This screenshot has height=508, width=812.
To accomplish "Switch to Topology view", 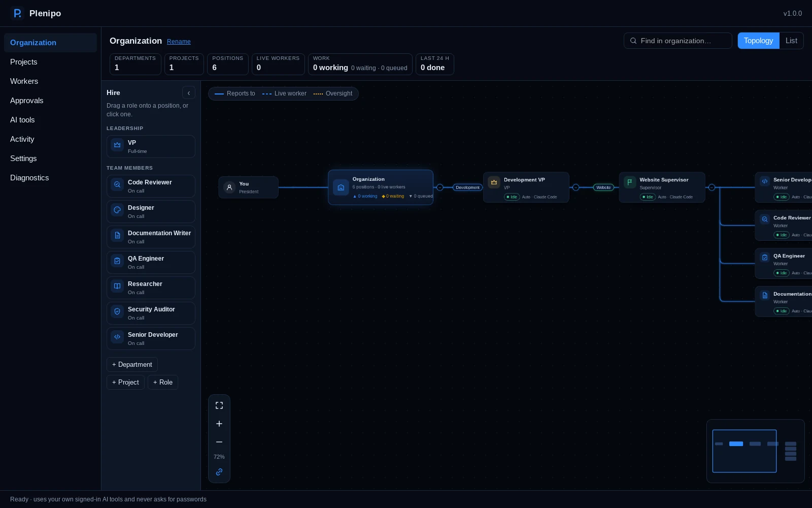I will (758, 41).
